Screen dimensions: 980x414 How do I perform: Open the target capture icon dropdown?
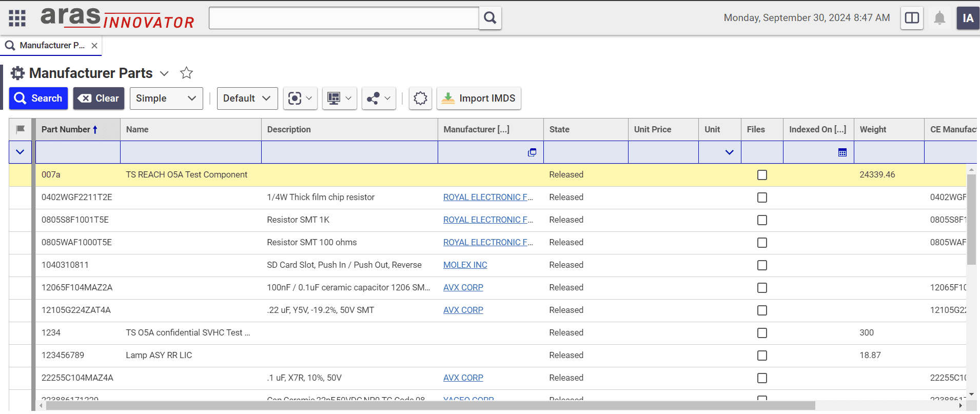(x=300, y=98)
